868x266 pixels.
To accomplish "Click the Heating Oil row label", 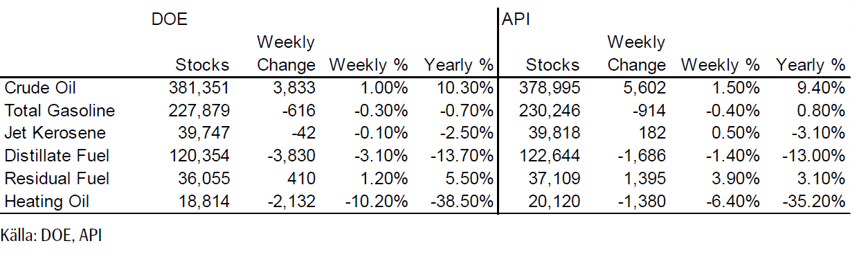I will coord(46,202).
